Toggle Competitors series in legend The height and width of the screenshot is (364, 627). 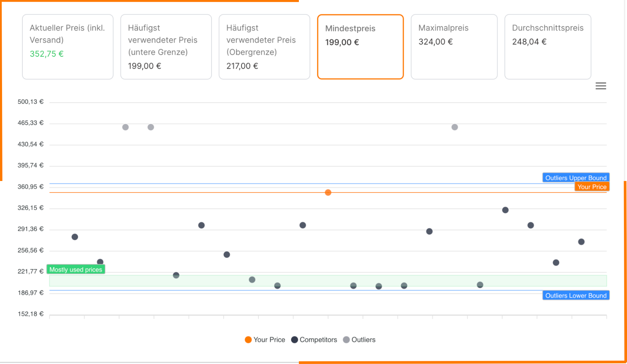pos(314,340)
